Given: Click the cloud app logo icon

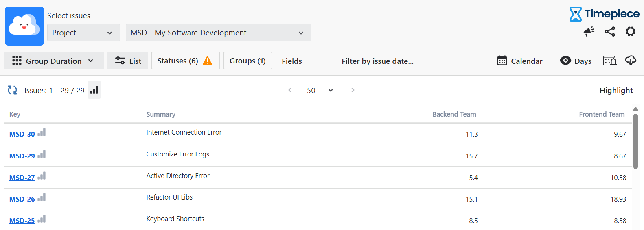Looking at the screenshot, I should click(24, 26).
